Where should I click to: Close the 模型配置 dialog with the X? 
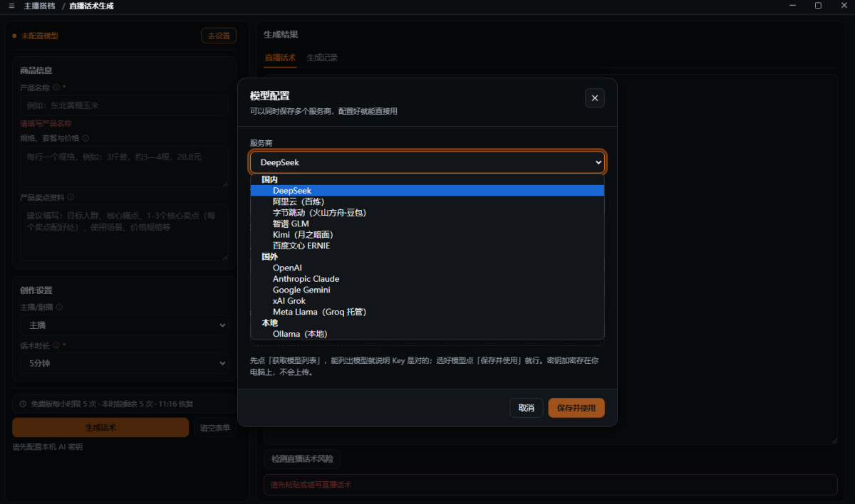595,98
